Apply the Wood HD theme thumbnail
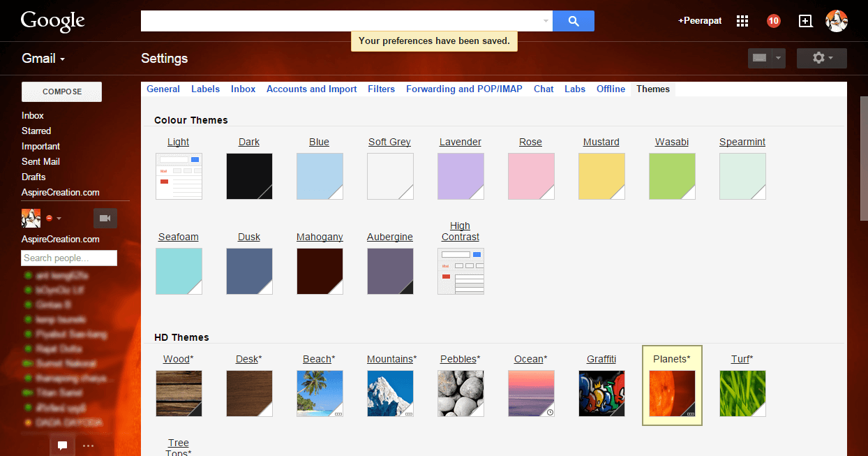Image resolution: width=868 pixels, height=456 pixels. coord(179,393)
